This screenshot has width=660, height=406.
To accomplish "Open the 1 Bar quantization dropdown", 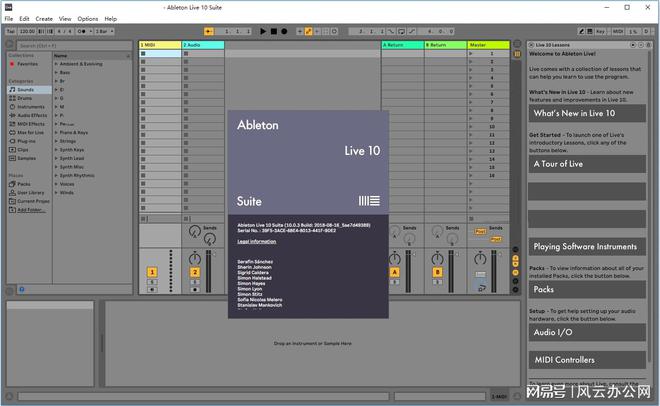I will pos(104,31).
